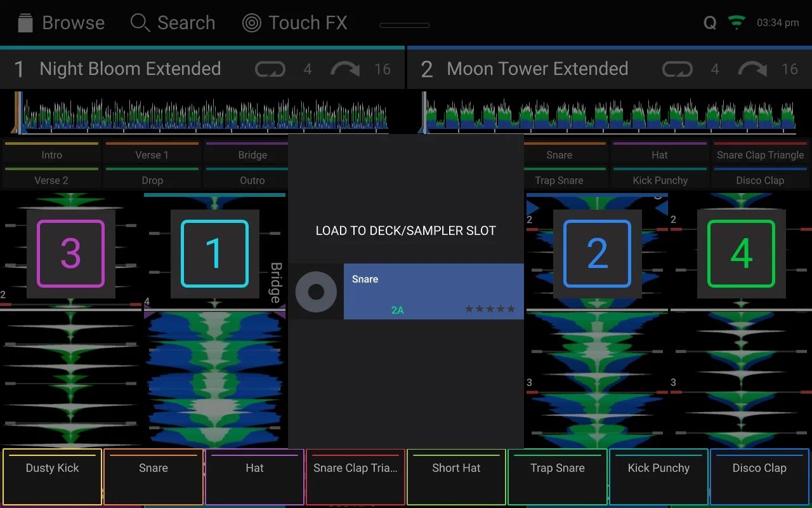
Task: Click the five-star rating of Snare
Action: point(490,309)
